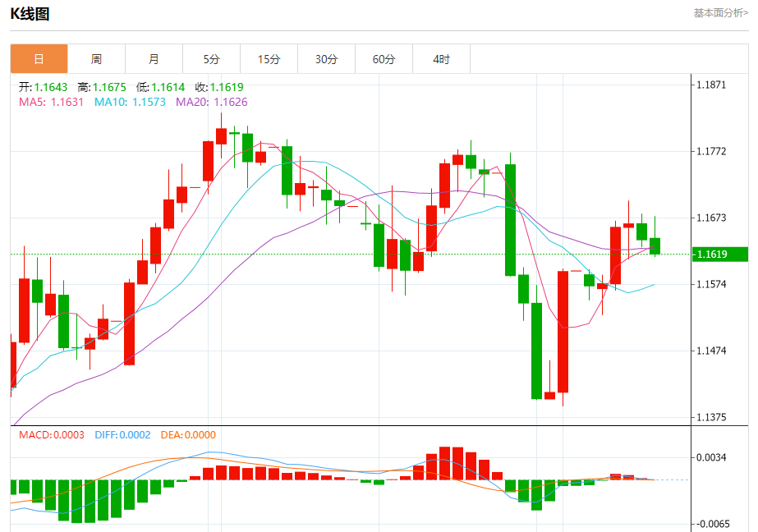Click the 1.1871 axis label

click(711, 85)
